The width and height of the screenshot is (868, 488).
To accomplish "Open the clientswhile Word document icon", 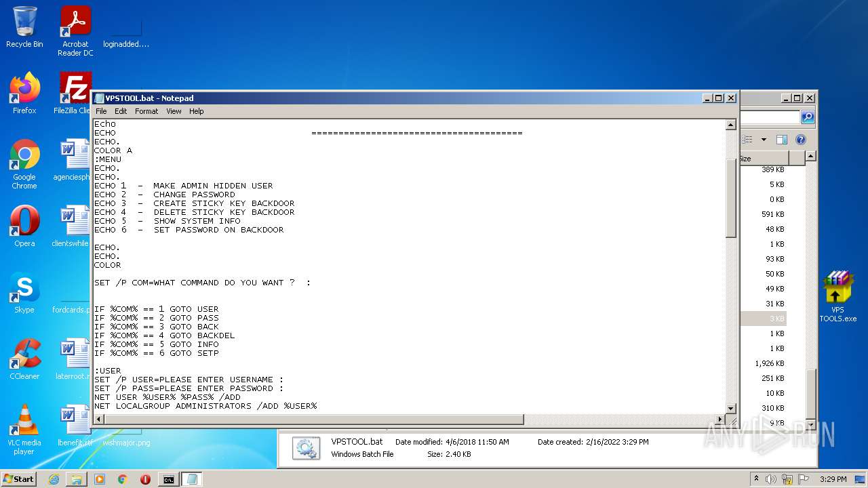I will 72,226.
